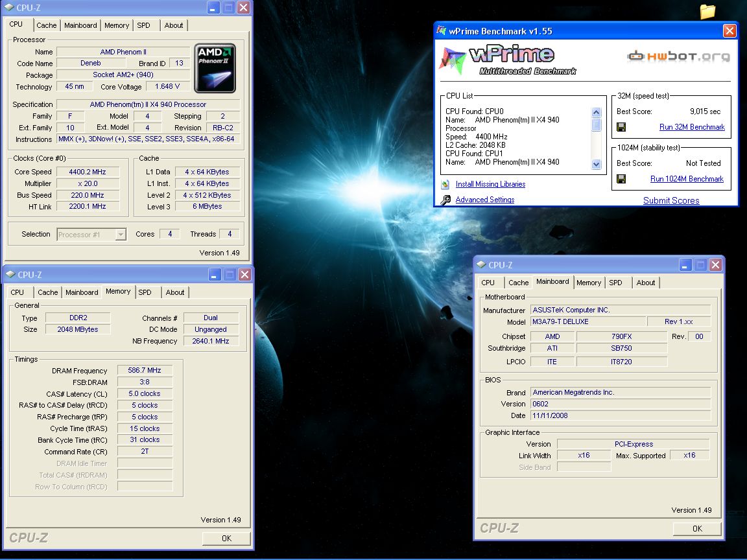Click the title bar icon of Mainboard CPU-Z window
Screen dimensions: 747x560
(481, 264)
